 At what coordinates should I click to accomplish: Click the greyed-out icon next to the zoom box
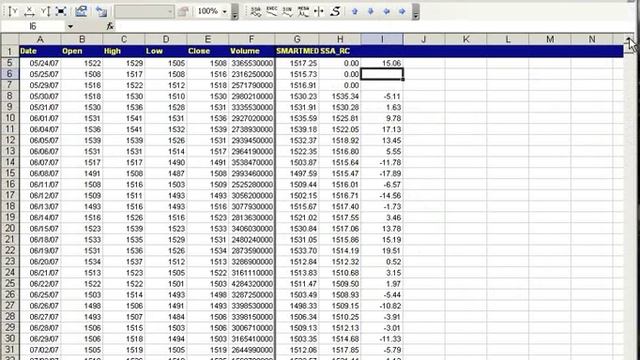[x=183, y=11]
